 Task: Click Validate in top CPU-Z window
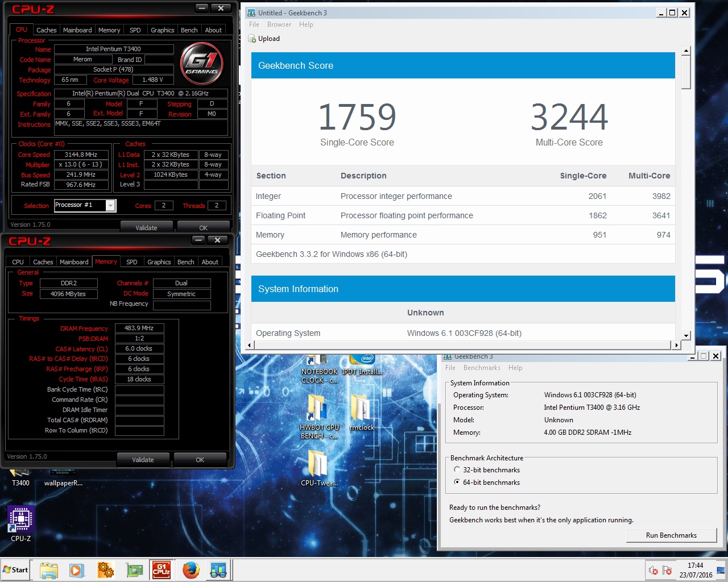click(x=147, y=227)
